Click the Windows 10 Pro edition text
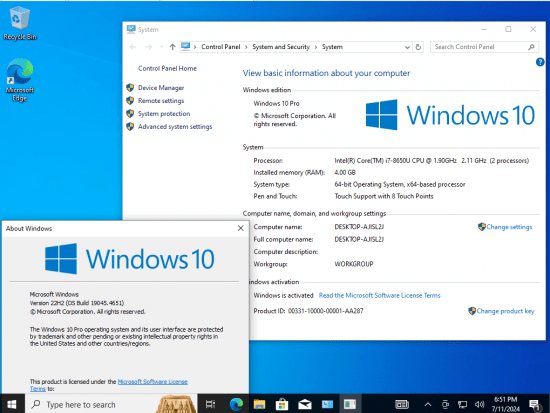The image size is (550, 413). coord(276,104)
